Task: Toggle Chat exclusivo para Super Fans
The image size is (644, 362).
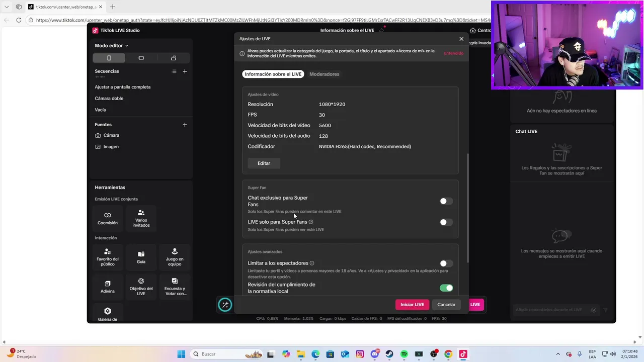Action: point(446,201)
